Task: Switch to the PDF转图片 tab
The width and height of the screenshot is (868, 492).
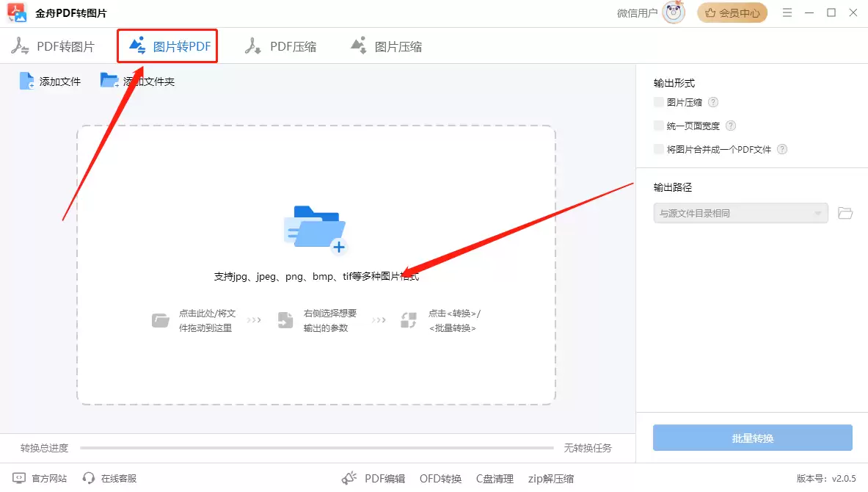Action: click(x=55, y=46)
